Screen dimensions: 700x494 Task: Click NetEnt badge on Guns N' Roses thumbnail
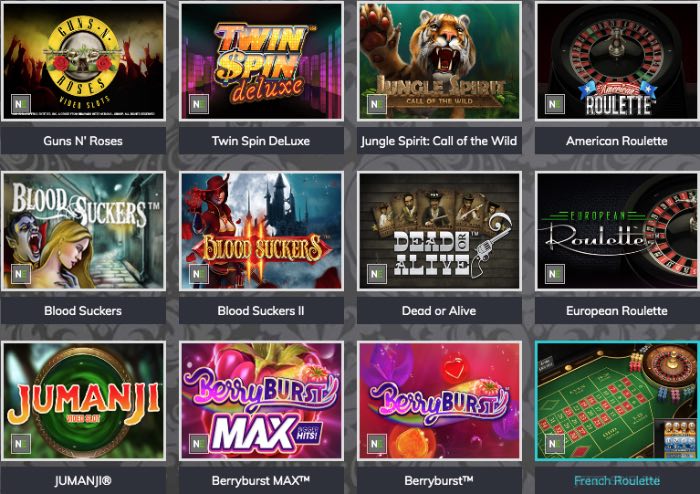pos(21,104)
